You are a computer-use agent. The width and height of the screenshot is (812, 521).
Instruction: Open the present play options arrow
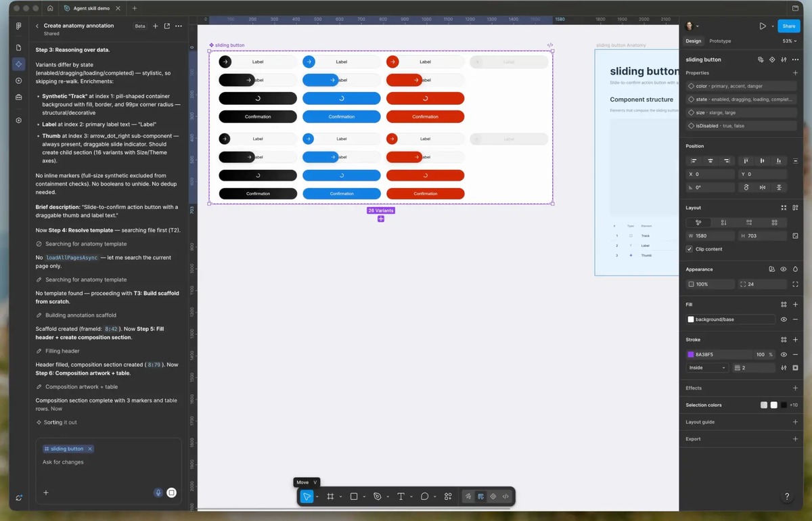(771, 26)
